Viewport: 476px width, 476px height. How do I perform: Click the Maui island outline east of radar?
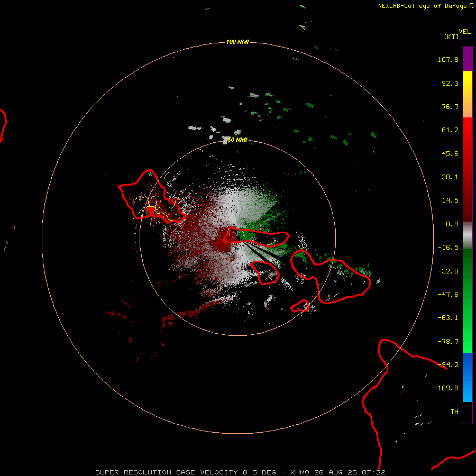coord(331,276)
